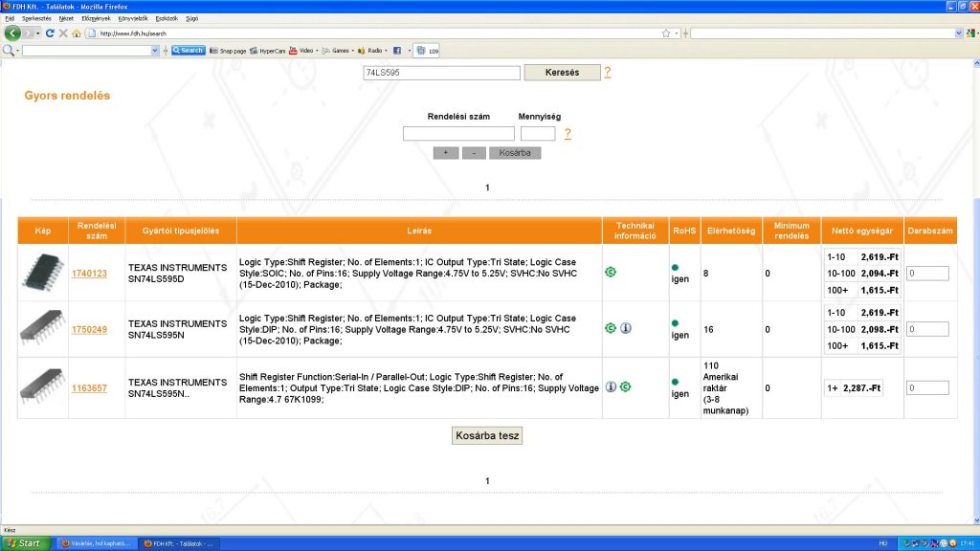Open the Szerkesztés menu

36,19
